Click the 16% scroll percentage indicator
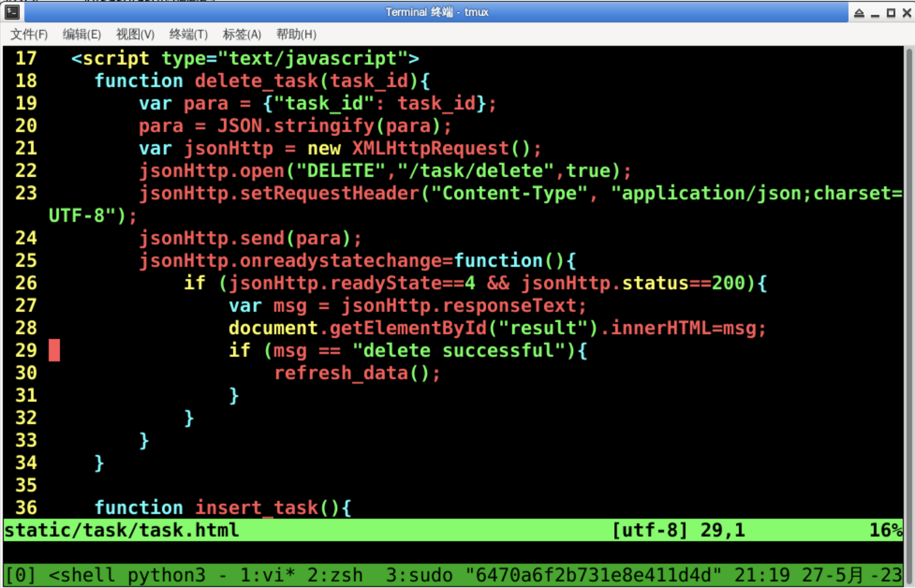This screenshot has height=588, width=915. (886, 530)
